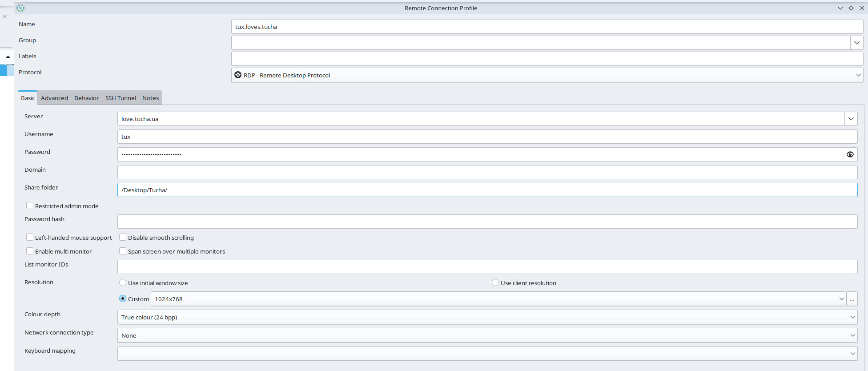Close the left panel with X icon

click(5, 16)
